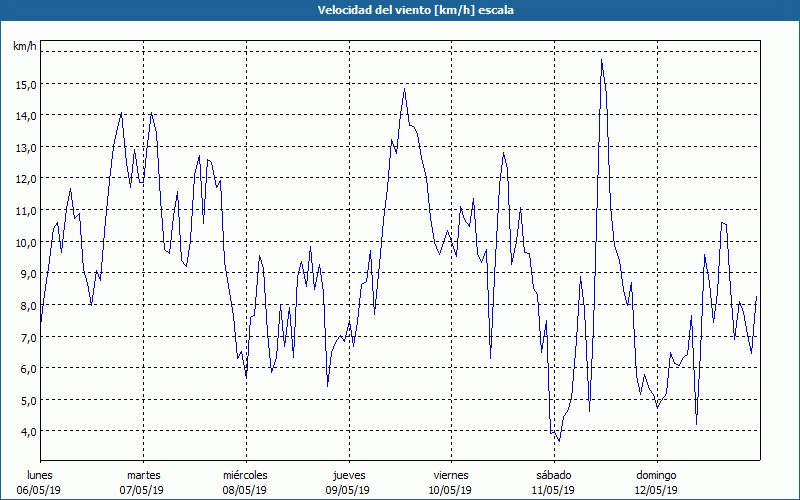Click the 'jueves' day label

coord(349,476)
